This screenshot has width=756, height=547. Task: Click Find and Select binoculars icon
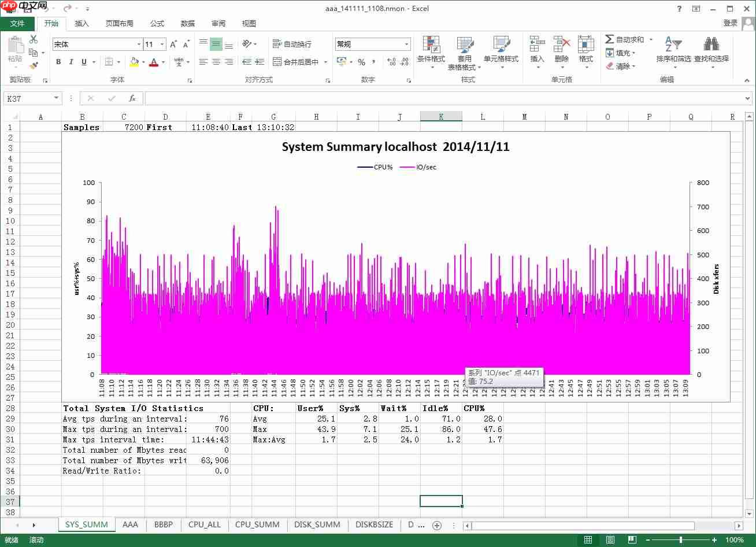pyautogui.click(x=711, y=51)
